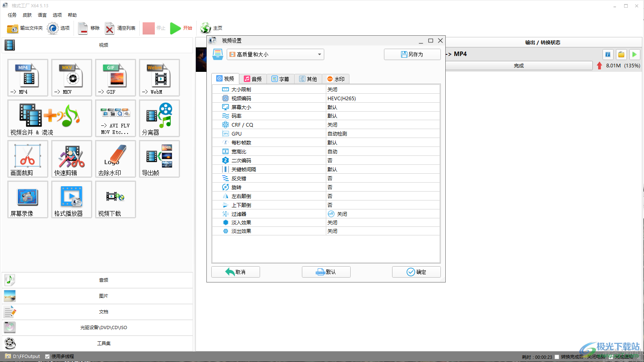Open the 任务 menu
The height and width of the screenshot is (362, 644).
point(12,15)
